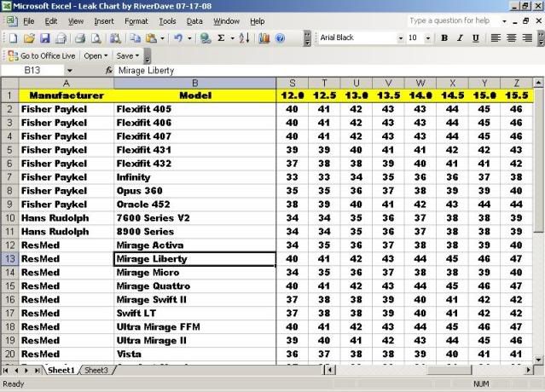Select cell containing Mirage Quattro
The image size is (545, 392).
coord(194,286)
